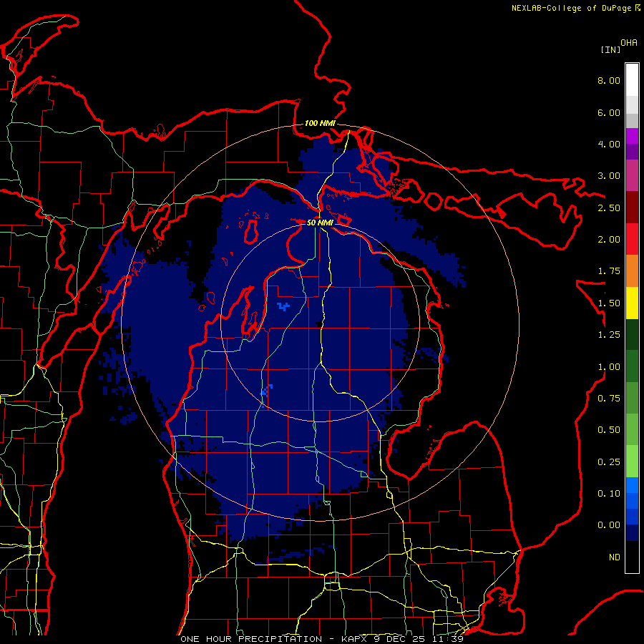The width and height of the screenshot is (644, 644).
Task: Click the light blue precipitation cell inside 50 NMI ring
Action: tap(283, 306)
